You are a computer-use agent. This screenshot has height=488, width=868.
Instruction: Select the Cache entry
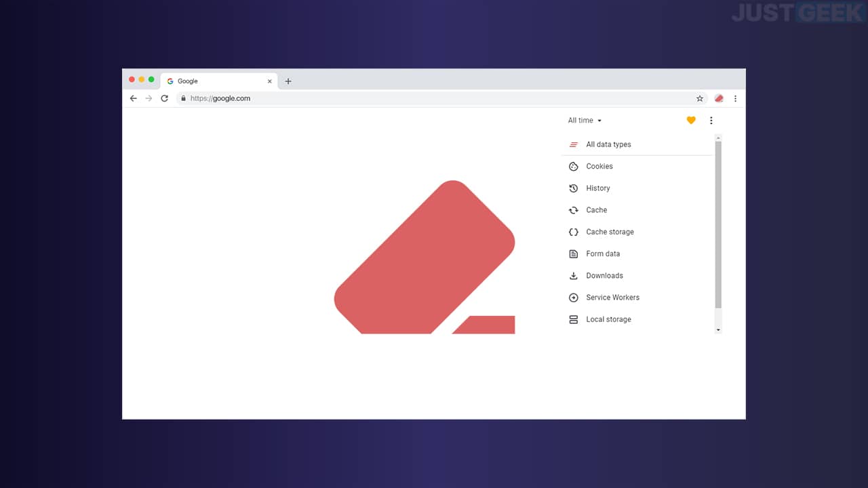coord(637,210)
